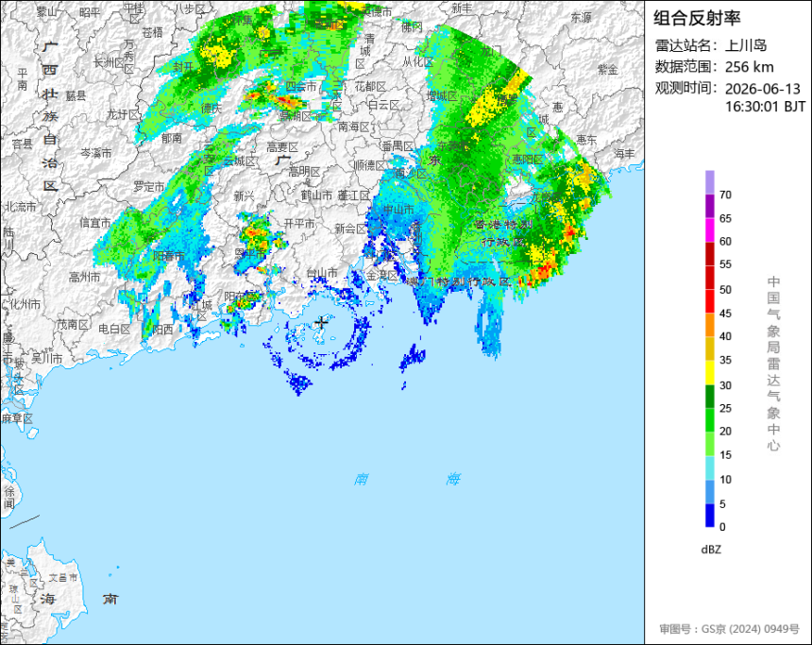The width and height of the screenshot is (812, 645).
Task: Click the '中山市' map label
Action: pyautogui.click(x=398, y=210)
